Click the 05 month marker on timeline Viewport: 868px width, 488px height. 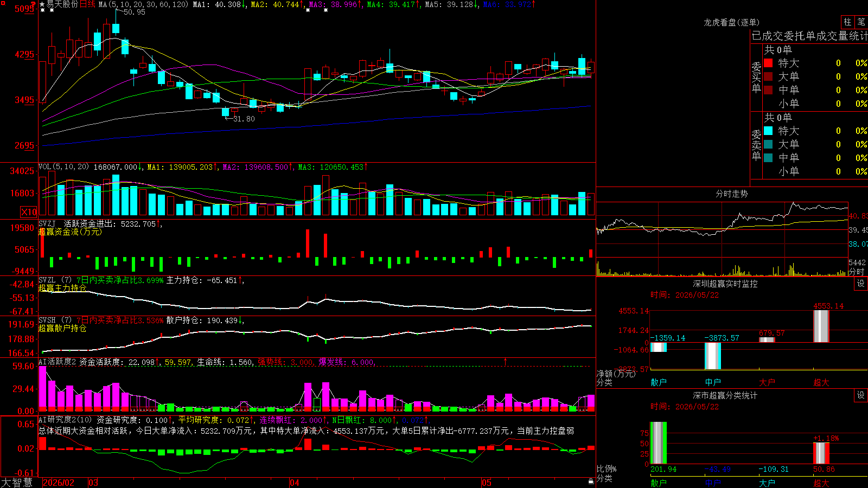click(x=487, y=483)
